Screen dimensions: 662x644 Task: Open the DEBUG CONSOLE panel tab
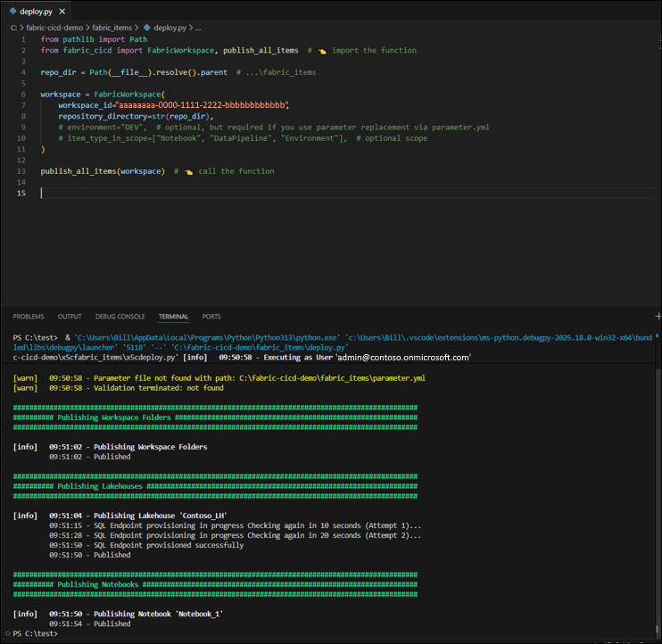click(x=120, y=317)
